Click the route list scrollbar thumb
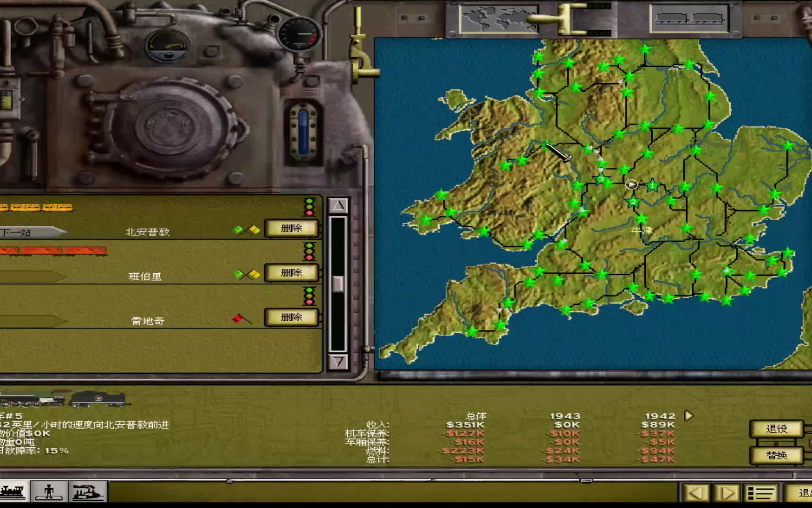This screenshot has height=508, width=812. click(338, 284)
